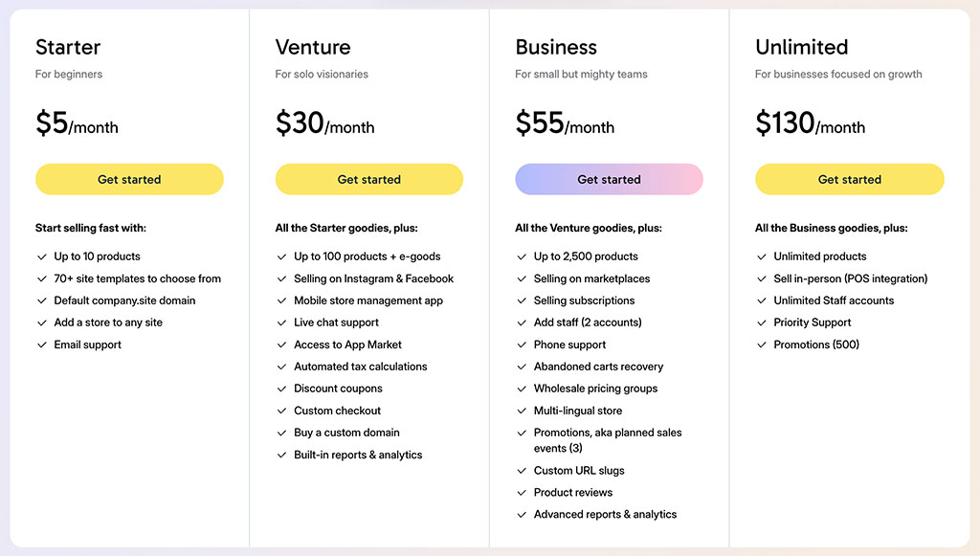Click Get started under the Venture plan
980x556 pixels.
[369, 179]
